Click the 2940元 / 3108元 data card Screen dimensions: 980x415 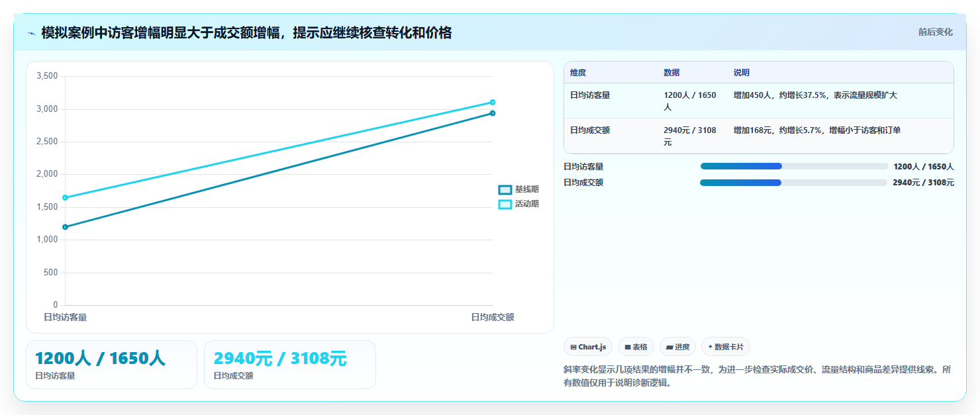point(290,365)
